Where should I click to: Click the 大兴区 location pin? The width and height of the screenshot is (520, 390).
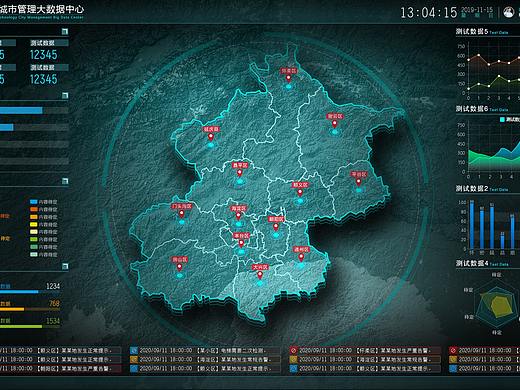pyautogui.click(x=260, y=275)
